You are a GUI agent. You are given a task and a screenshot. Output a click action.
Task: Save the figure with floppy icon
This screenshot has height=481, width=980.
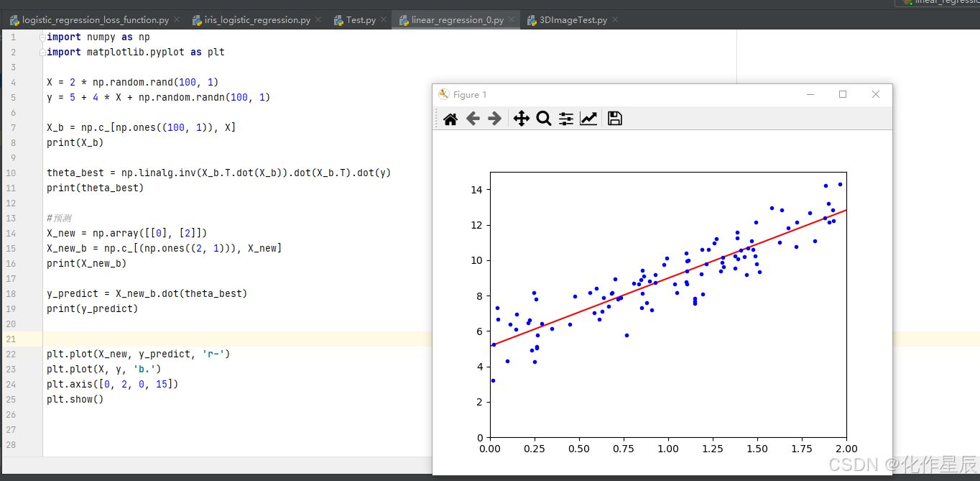pos(615,119)
